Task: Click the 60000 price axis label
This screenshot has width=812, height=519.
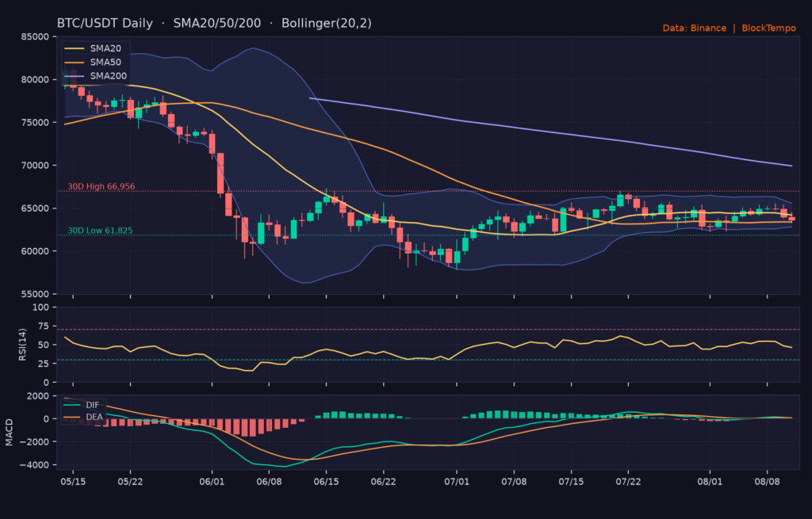Action: [35, 251]
